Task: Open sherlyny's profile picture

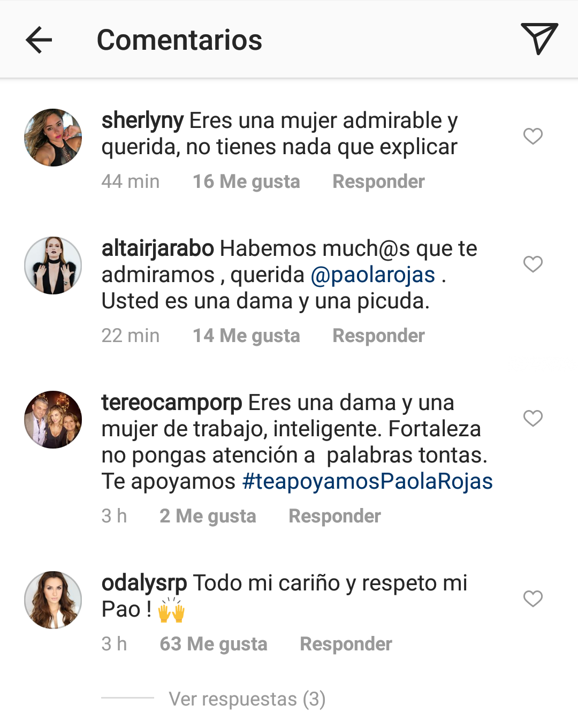Action: click(53, 138)
